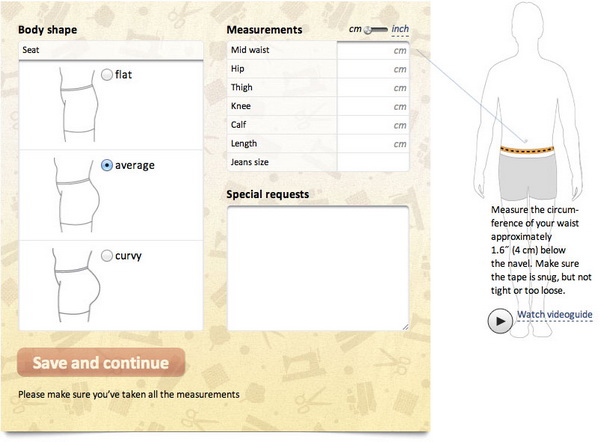600x442 pixels.
Task: Focus the Hip measurement field
Action: tap(372, 69)
